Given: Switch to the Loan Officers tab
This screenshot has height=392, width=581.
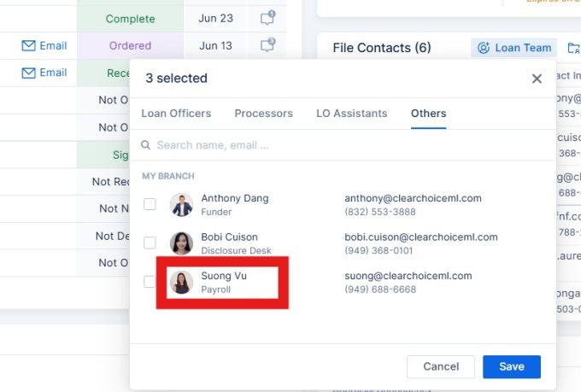Looking at the screenshot, I should (176, 114).
